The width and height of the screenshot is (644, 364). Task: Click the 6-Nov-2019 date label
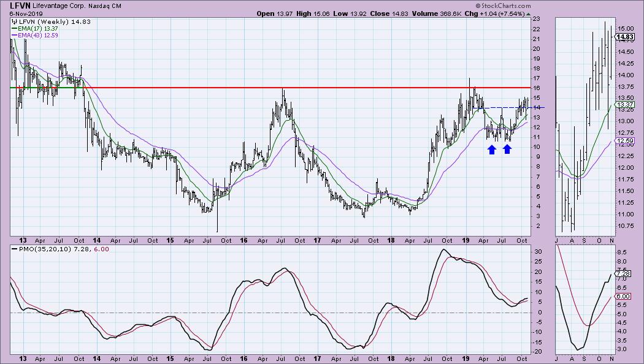[x=26, y=13]
